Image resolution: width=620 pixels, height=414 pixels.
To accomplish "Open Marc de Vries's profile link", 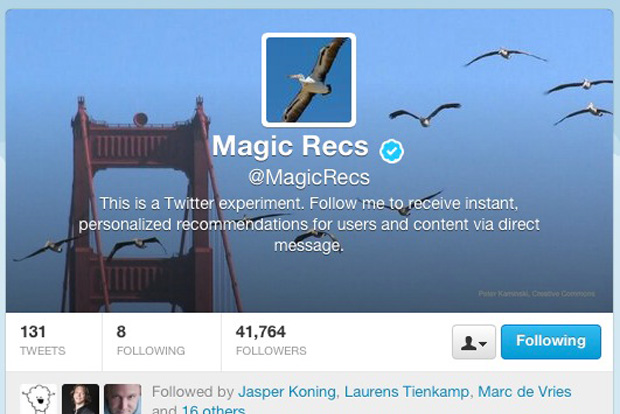I will click(524, 392).
